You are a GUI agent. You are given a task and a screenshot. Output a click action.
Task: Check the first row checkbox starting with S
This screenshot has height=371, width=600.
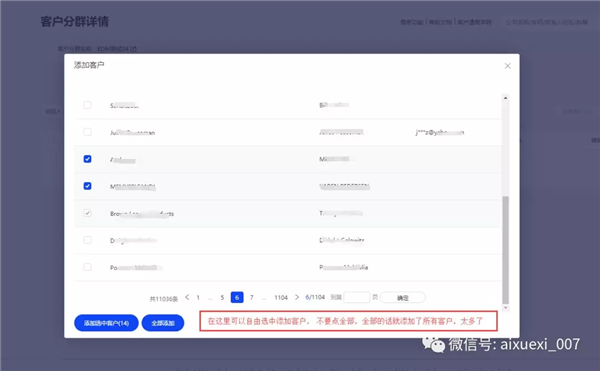[x=87, y=105]
